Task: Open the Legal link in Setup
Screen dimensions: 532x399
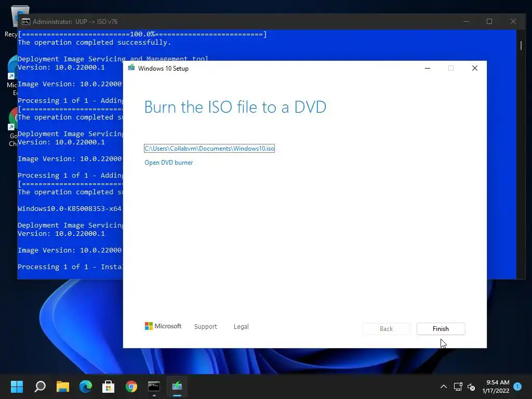Action: pyautogui.click(x=241, y=326)
